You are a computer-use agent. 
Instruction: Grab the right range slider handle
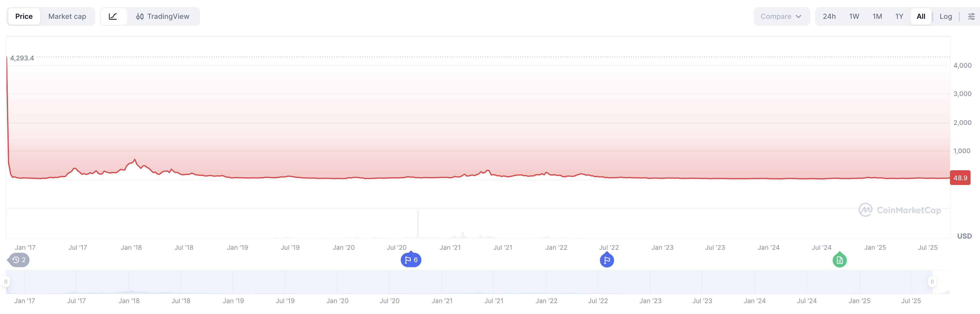pyautogui.click(x=932, y=282)
